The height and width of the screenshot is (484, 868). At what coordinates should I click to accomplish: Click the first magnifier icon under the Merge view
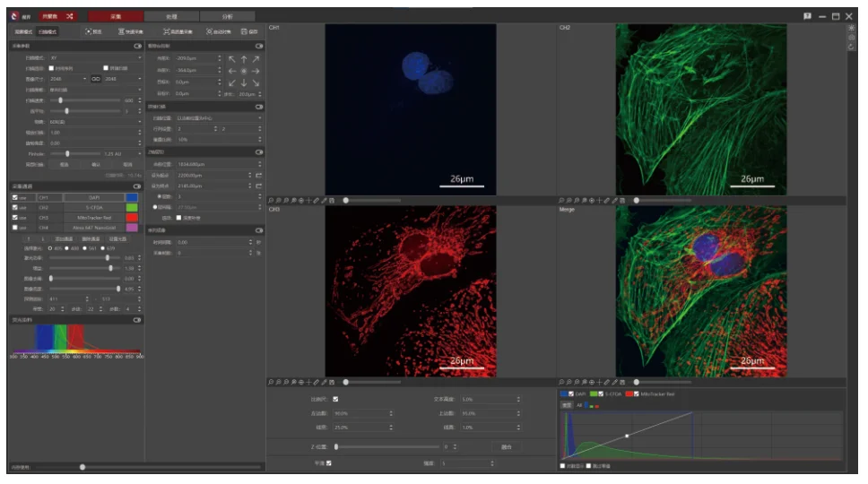(561, 382)
